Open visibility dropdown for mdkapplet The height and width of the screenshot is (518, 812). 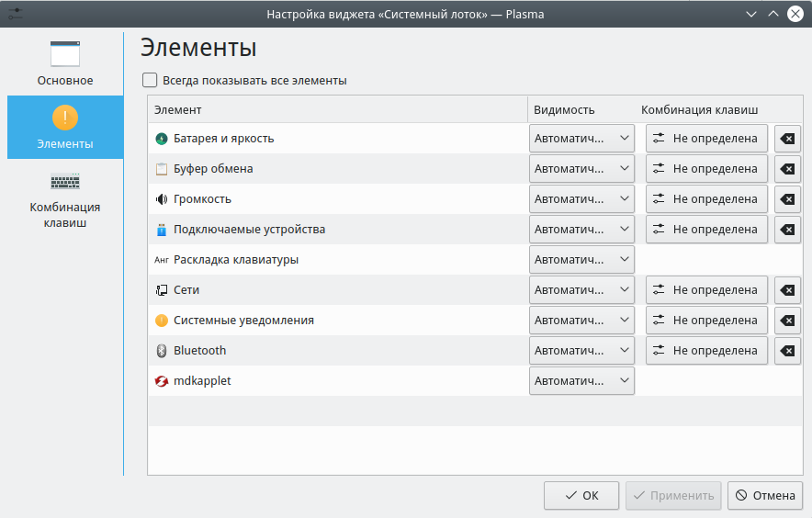tap(581, 381)
